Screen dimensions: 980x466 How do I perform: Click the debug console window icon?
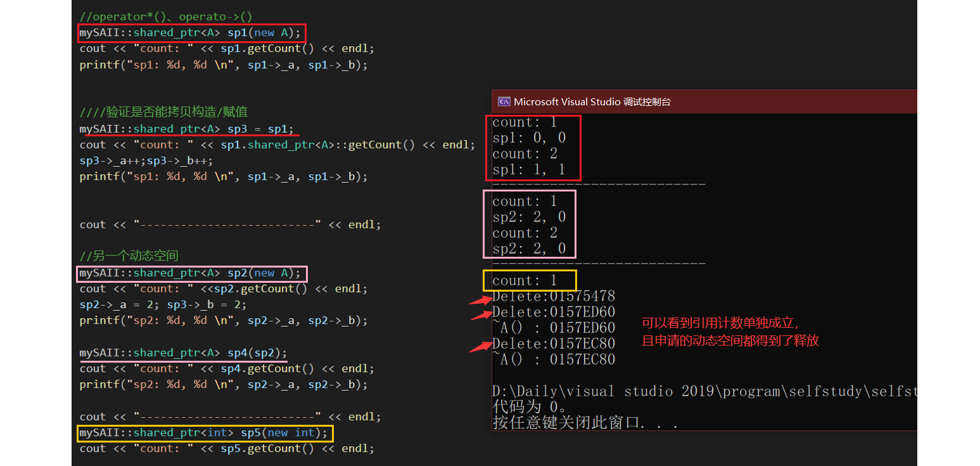pyautogui.click(x=504, y=101)
